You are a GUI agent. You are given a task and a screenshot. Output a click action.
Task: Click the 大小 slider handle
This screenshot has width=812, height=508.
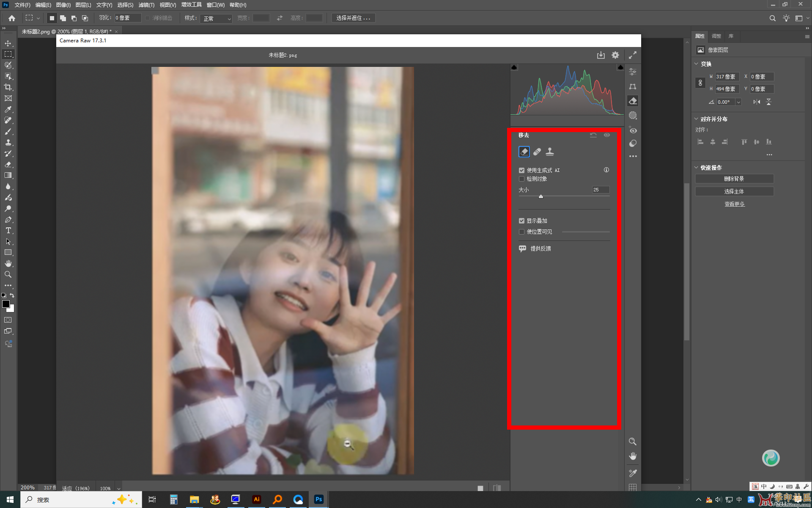click(x=541, y=196)
